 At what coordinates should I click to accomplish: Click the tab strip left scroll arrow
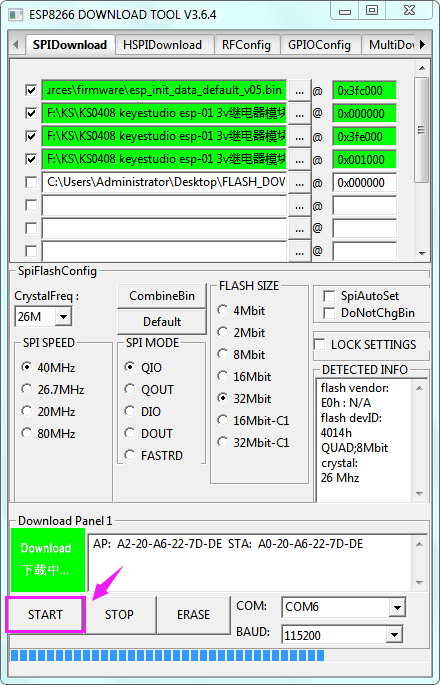16,45
